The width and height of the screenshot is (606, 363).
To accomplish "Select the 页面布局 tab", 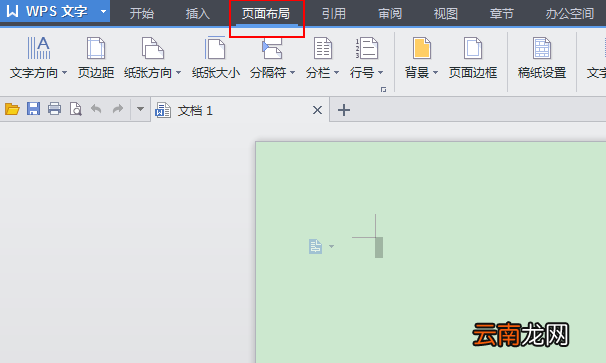I will [x=266, y=14].
